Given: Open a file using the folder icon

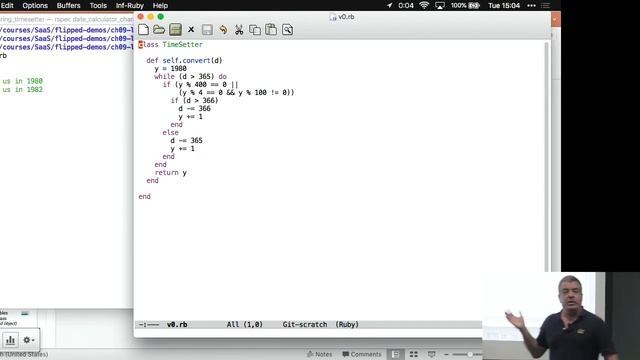Looking at the screenshot, I should click(159, 29).
